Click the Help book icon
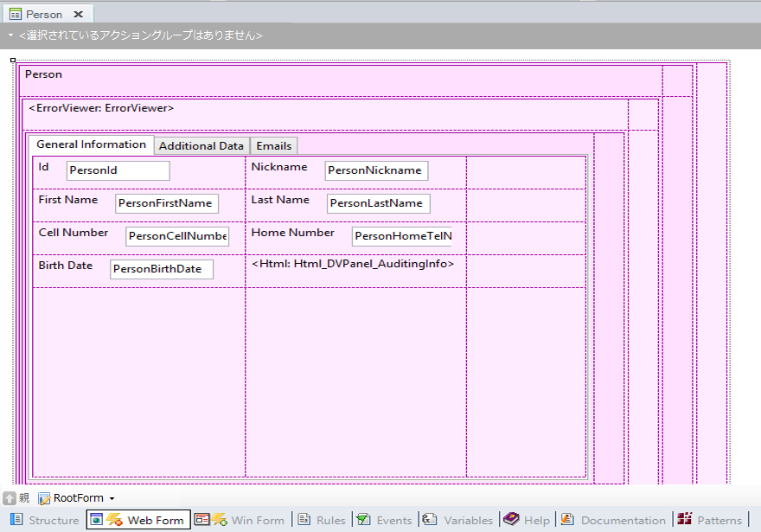 click(x=511, y=520)
